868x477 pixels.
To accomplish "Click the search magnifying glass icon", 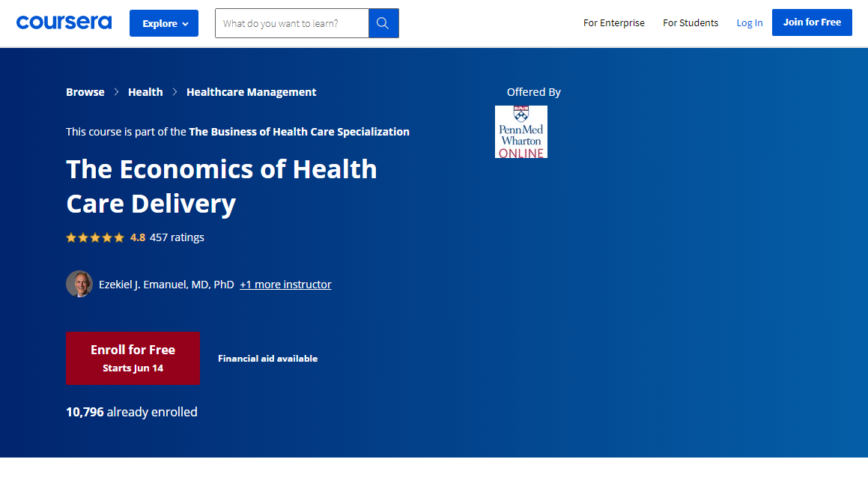I will (x=383, y=23).
